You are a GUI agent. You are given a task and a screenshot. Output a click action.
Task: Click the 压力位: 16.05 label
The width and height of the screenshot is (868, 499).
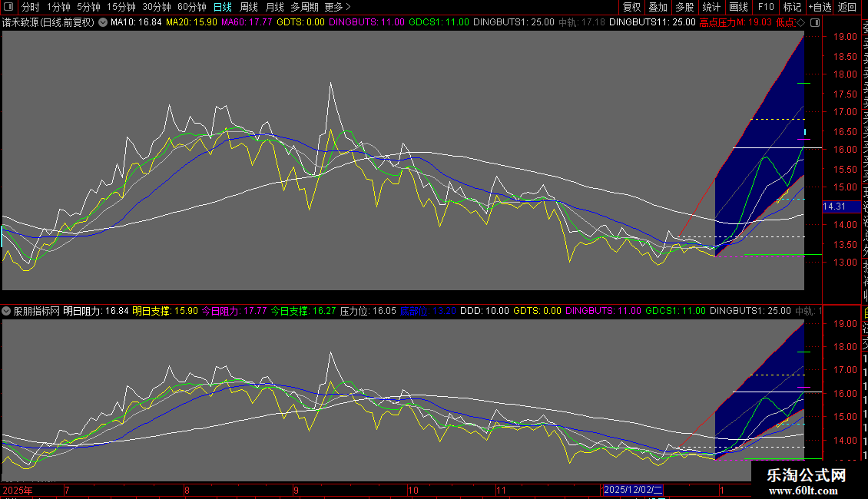click(368, 311)
